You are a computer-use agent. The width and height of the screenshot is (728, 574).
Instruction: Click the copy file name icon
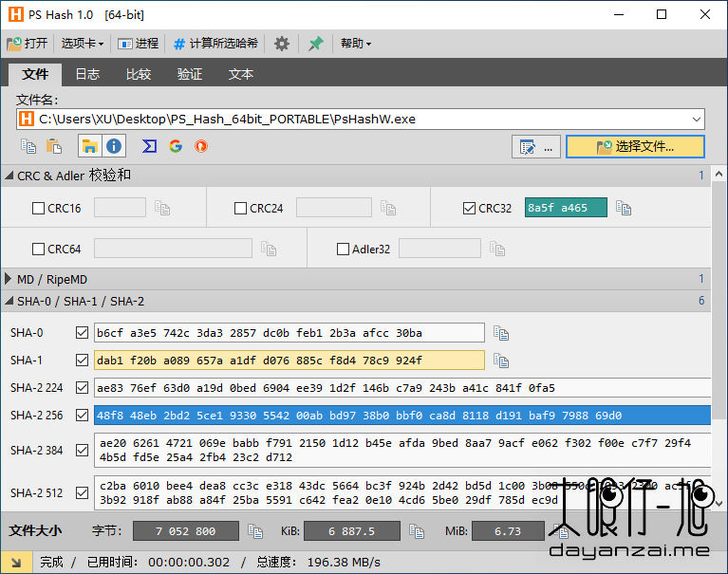click(28, 147)
